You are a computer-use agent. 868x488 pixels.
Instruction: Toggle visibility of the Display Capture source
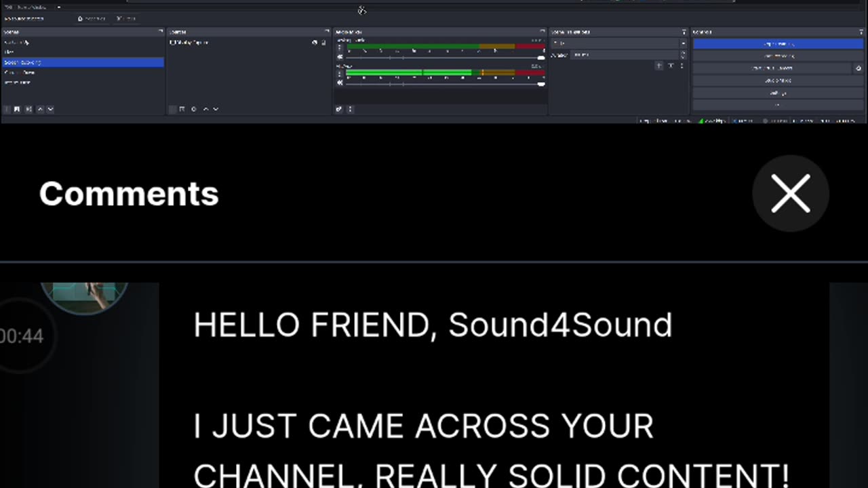(315, 43)
